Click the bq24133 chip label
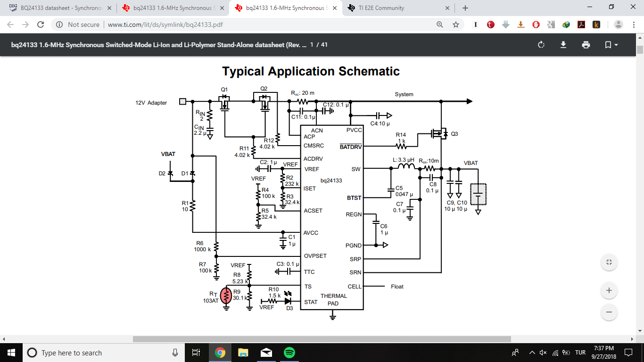644x362 pixels. pyautogui.click(x=331, y=181)
